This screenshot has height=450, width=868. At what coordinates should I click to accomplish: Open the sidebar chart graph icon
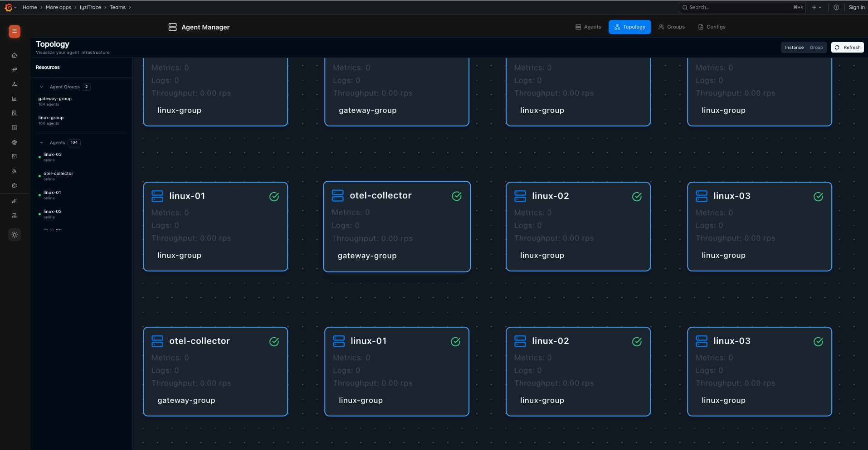tap(15, 99)
